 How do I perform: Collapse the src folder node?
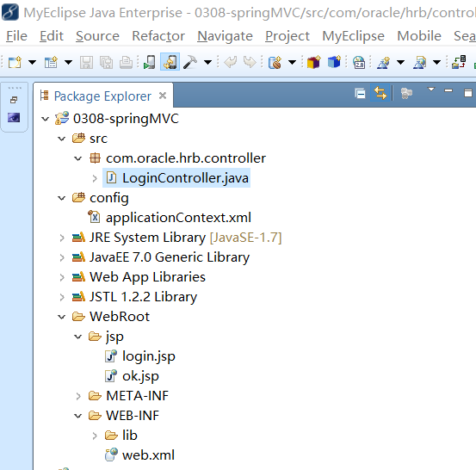coord(62,139)
